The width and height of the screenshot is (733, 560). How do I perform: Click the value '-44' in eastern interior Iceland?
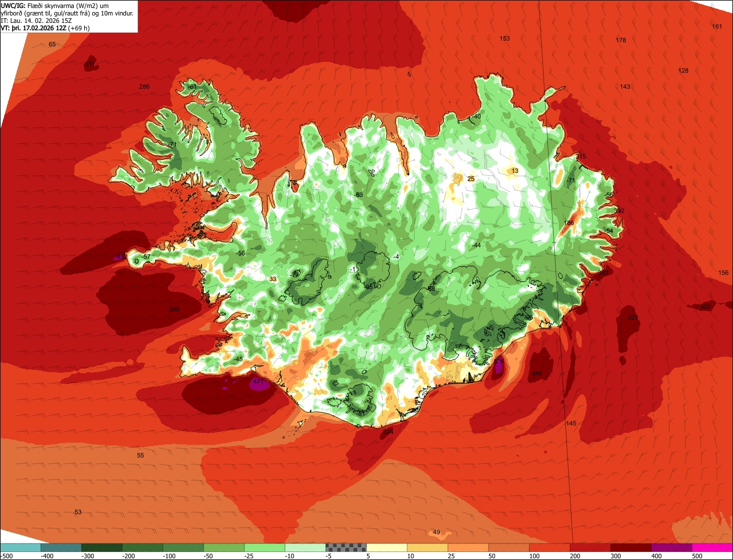[476, 244]
